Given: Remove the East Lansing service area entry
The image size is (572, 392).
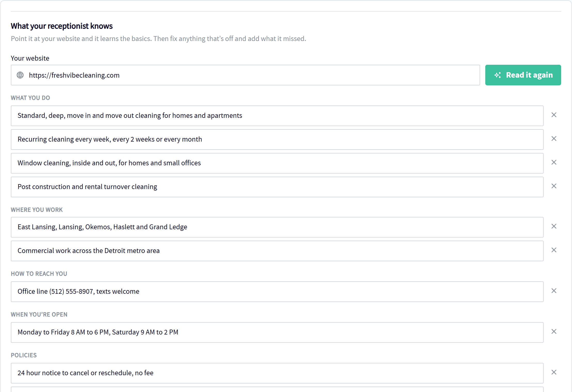Looking at the screenshot, I should pyautogui.click(x=554, y=226).
